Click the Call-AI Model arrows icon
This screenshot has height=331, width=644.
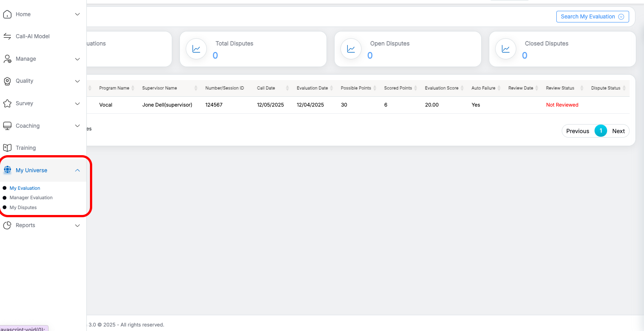tap(7, 36)
